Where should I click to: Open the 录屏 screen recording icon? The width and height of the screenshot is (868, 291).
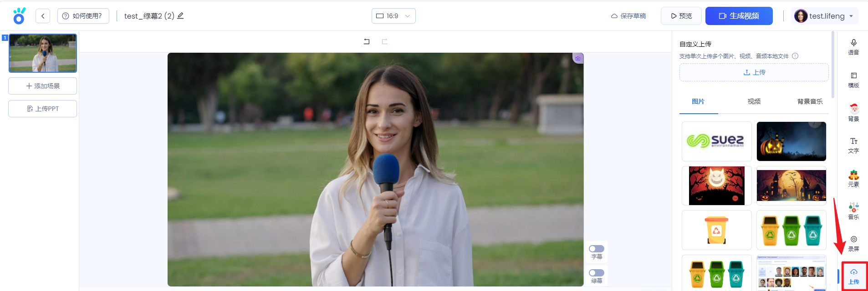pyautogui.click(x=853, y=243)
